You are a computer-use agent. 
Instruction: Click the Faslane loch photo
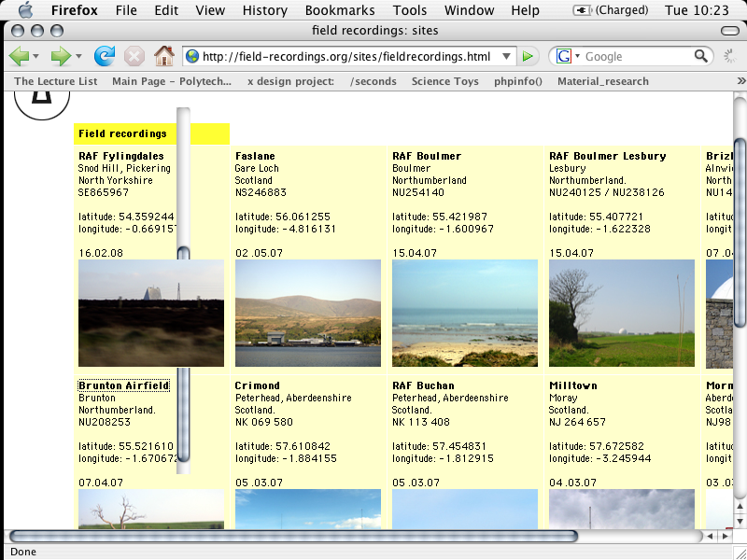(308, 313)
